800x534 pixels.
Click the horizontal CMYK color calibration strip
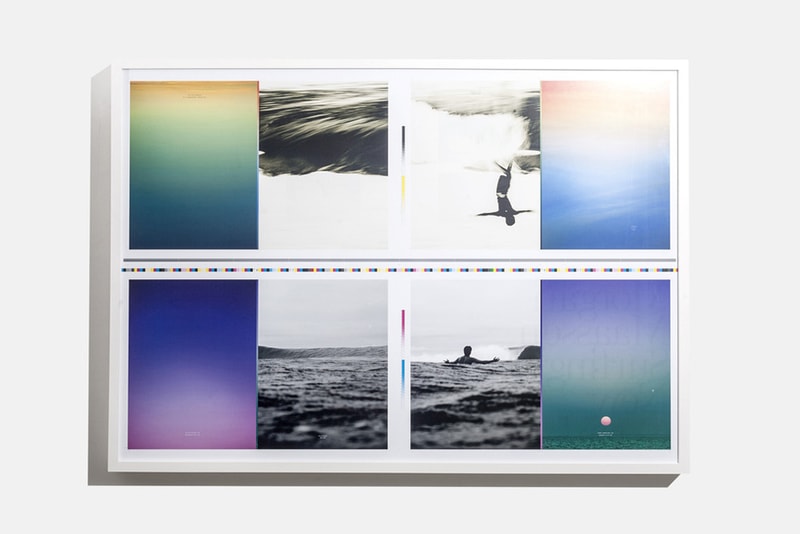coord(399,270)
